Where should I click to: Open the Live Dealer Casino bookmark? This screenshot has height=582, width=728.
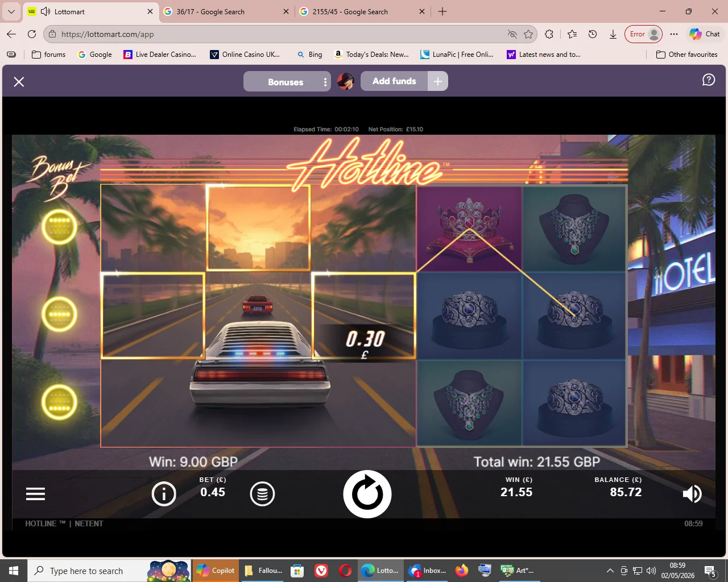(x=160, y=55)
